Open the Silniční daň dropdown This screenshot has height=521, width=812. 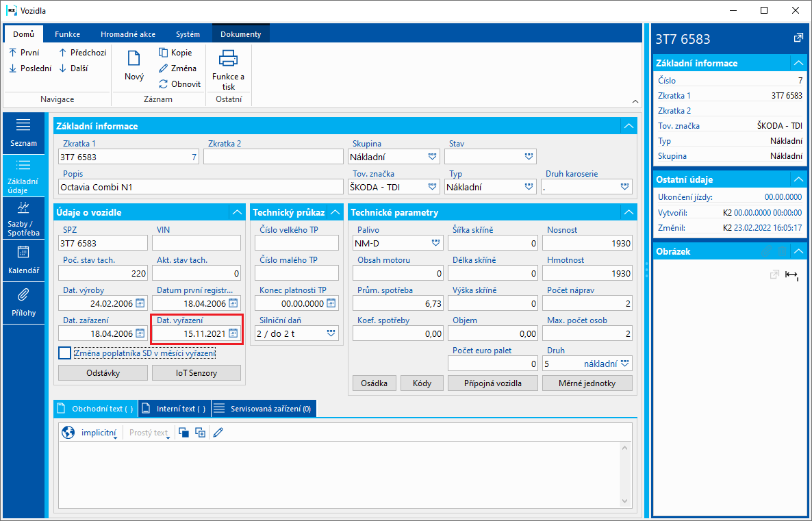point(331,333)
